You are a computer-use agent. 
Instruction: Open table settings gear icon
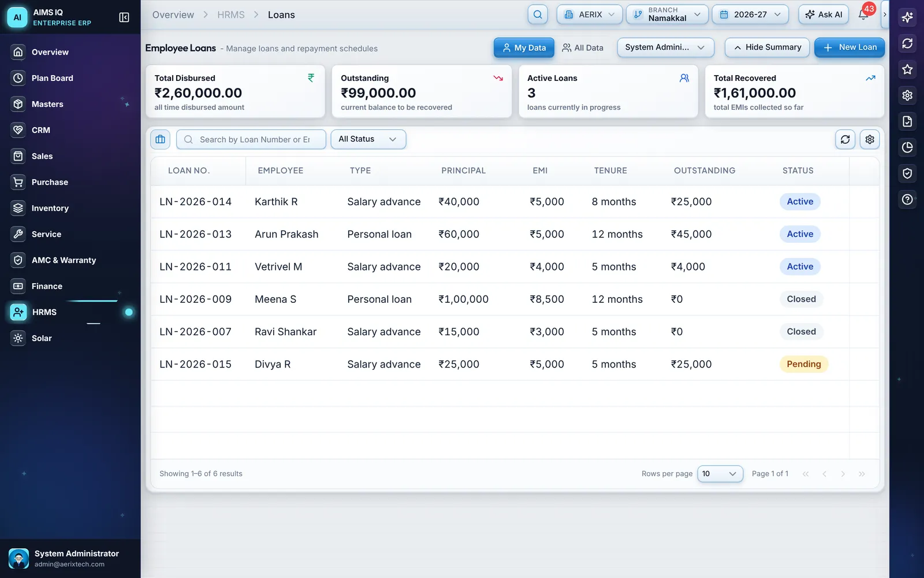[x=870, y=139]
